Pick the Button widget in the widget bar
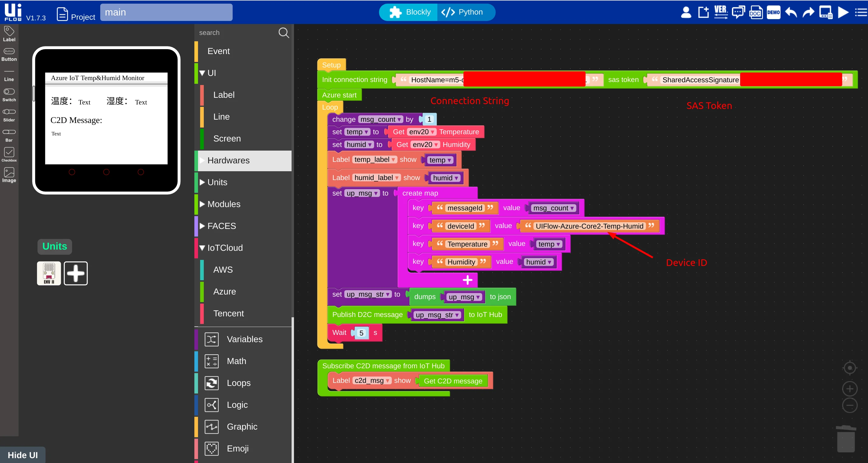Screen dimensions: 868x463 (9, 55)
